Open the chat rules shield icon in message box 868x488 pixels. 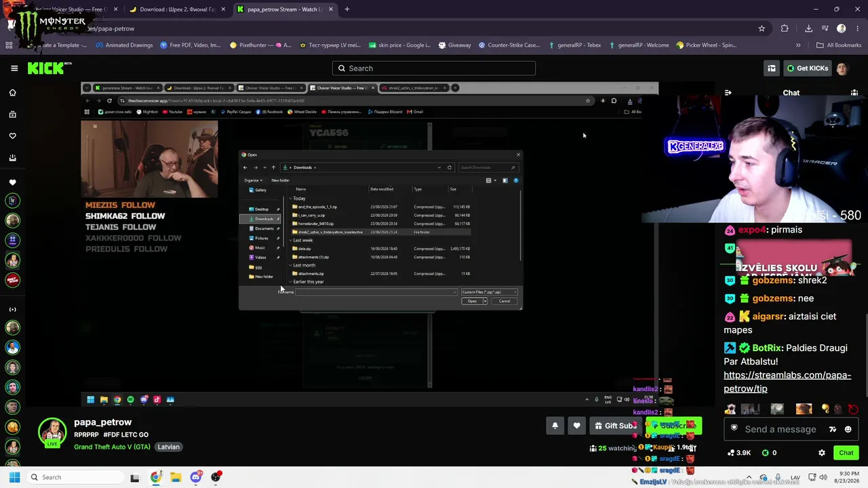tap(734, 428)
